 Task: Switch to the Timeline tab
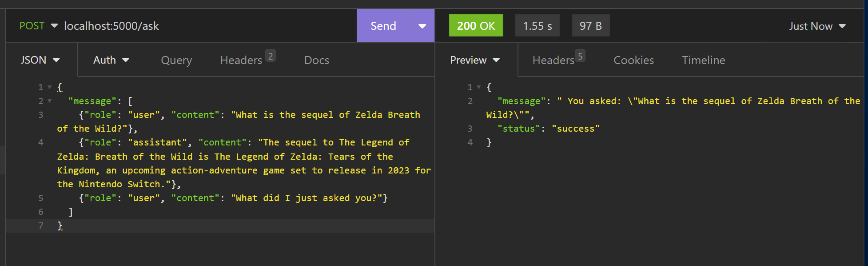(704, 60)
